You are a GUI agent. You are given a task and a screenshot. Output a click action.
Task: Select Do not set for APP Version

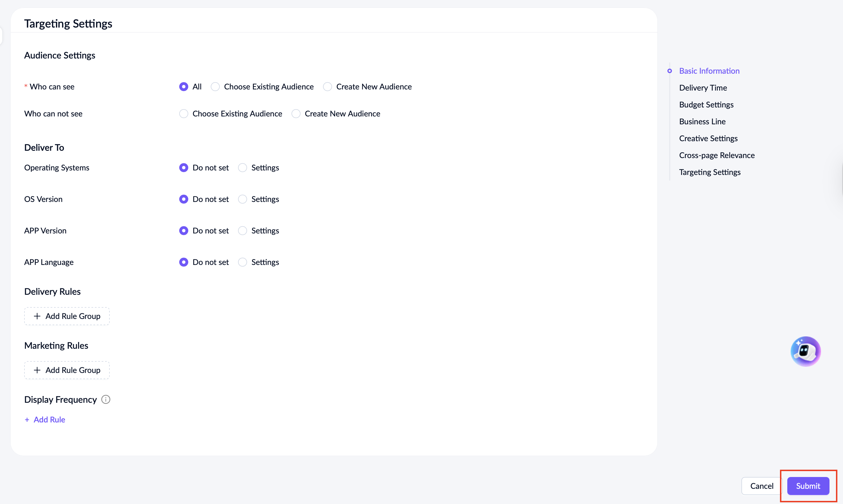coord(183,231)
